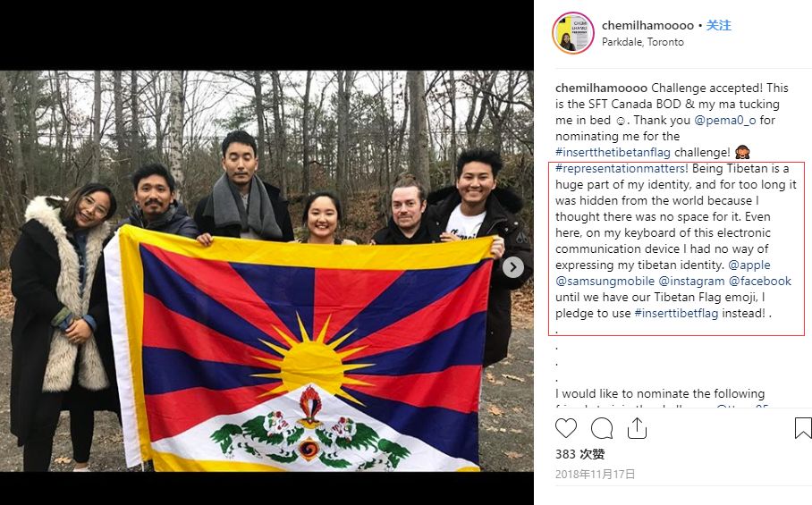This screenshot has height=505, width=812.
Task: Open #inserttibetflag hashtag
Action: pyautogui.click(x=676, y=313)
